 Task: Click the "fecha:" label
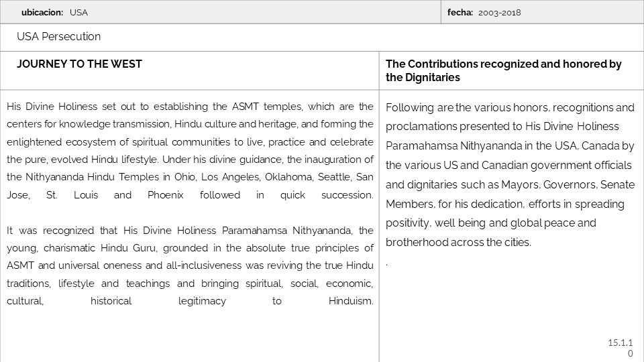[x=460, y=12]
